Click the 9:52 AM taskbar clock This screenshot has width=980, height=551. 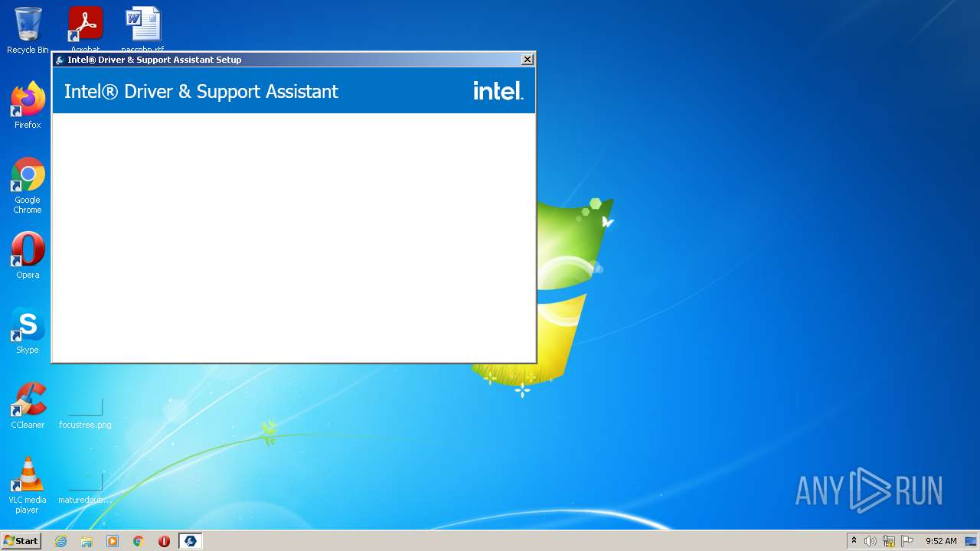941,541
